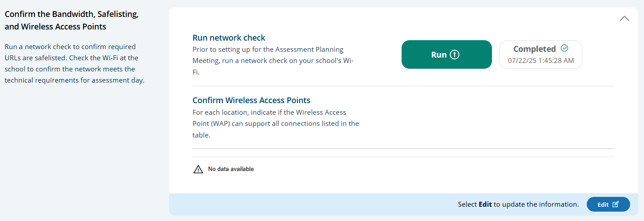The height and width of the screenshot is (221, 644).
Task: Click the warning triangle icon
Action: click(198, 169)
